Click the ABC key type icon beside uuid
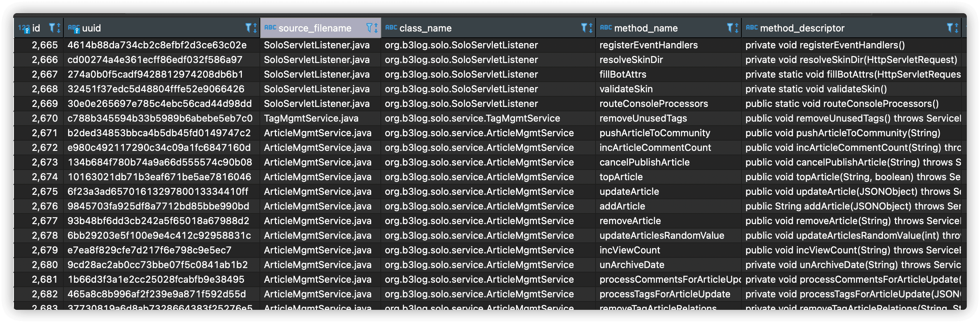 (x=73, y=29)
